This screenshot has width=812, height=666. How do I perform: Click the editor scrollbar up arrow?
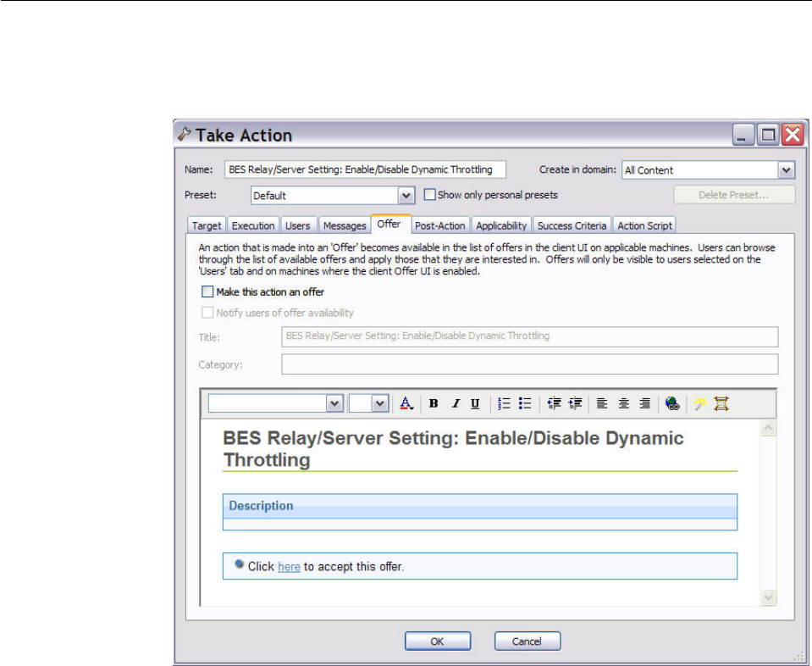click(x=768, y=428)
